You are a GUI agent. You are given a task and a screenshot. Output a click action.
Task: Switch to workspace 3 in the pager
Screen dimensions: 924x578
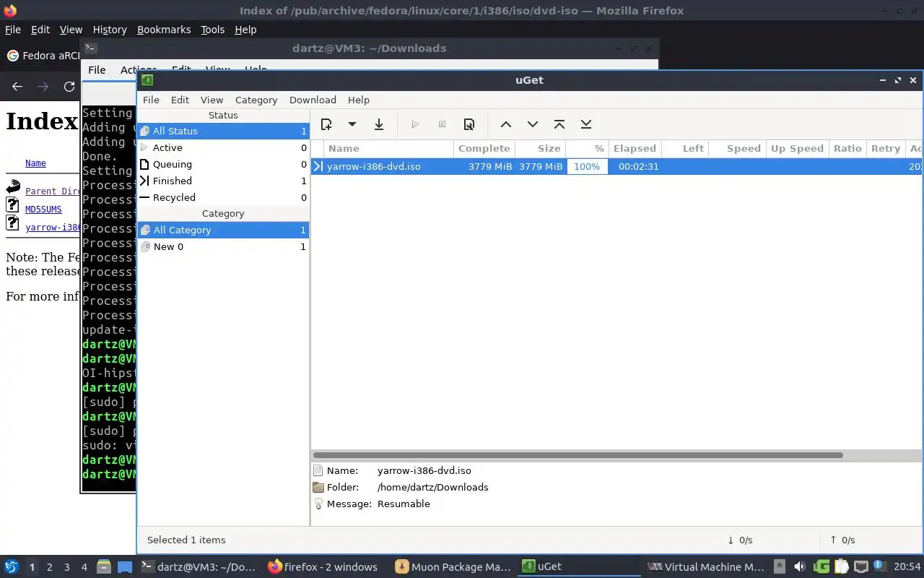coord(67,567)
